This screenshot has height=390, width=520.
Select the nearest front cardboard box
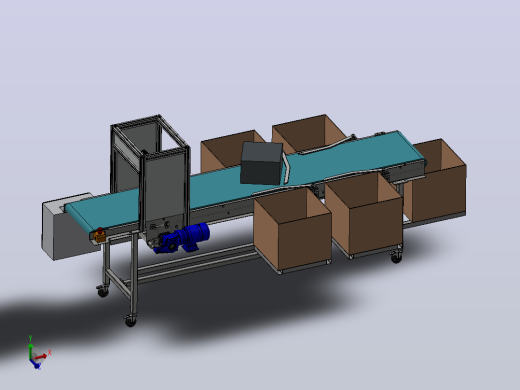click(x=292, y=230)
